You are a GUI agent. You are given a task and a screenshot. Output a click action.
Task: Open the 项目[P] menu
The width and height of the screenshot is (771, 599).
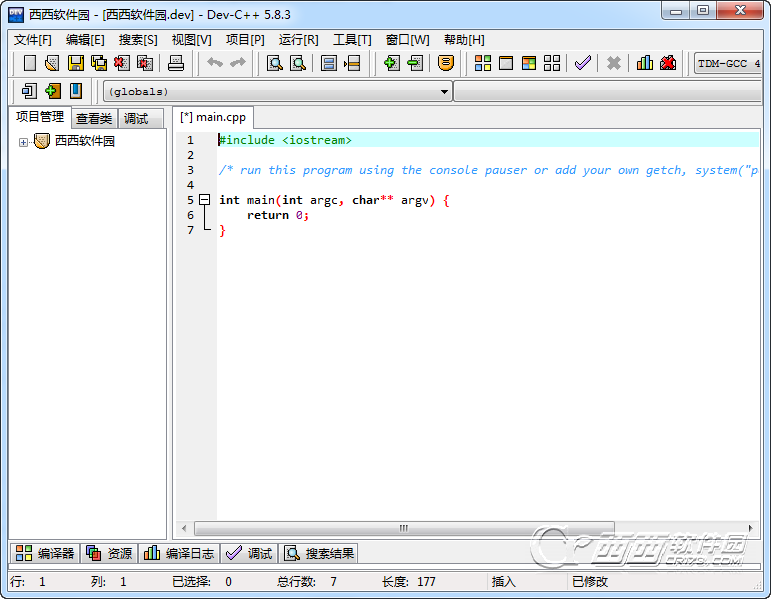tap(245, 40)
